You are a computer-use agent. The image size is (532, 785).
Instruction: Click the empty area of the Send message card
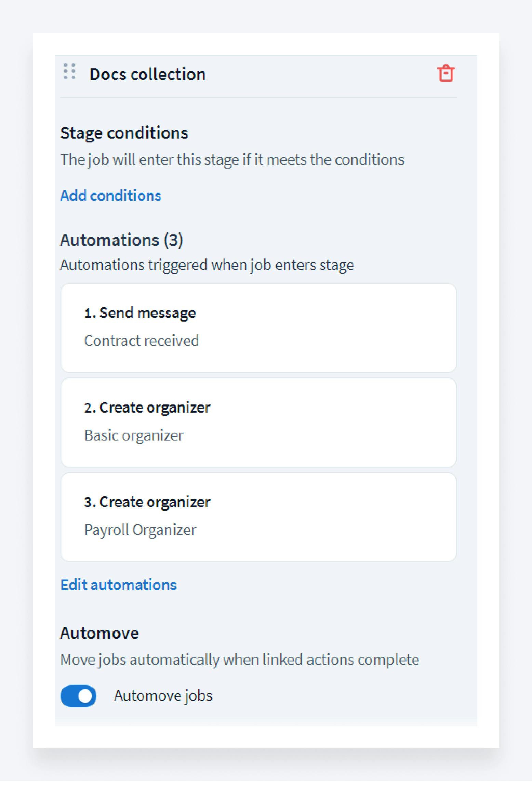point(325,328)
